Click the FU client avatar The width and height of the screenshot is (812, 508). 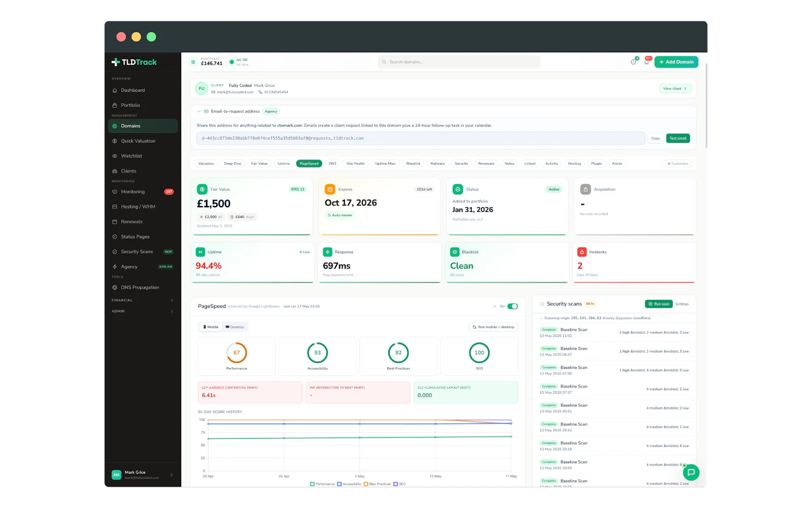point(201,88)
